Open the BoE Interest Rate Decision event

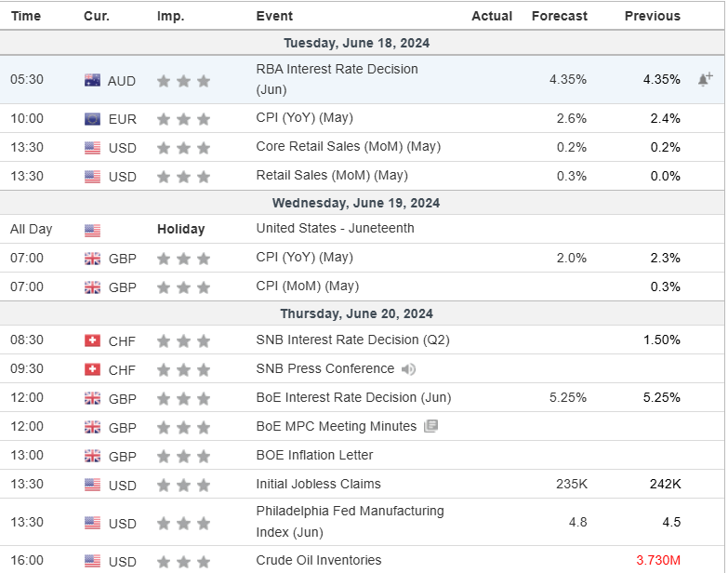pyautogui.click(x=353, y=397)
